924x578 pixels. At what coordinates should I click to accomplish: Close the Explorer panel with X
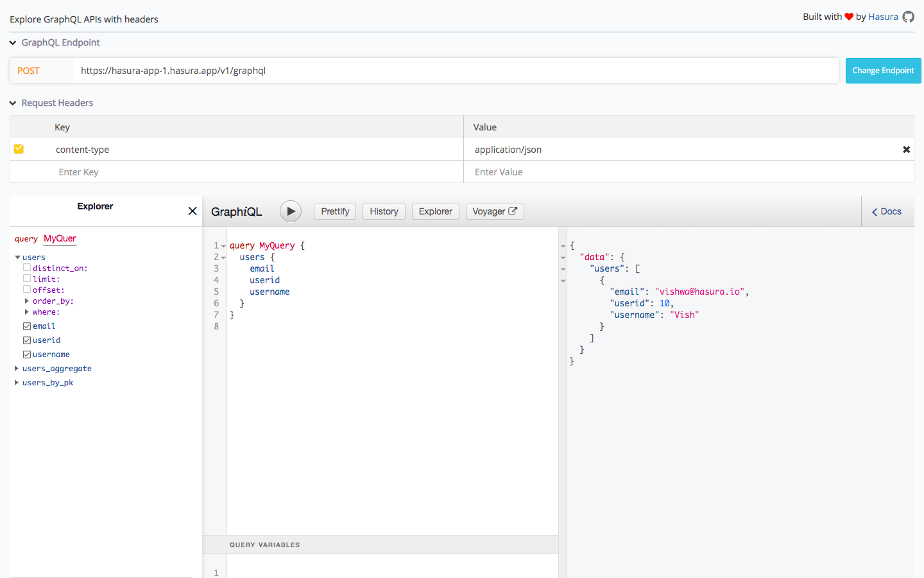click(193, 211)
